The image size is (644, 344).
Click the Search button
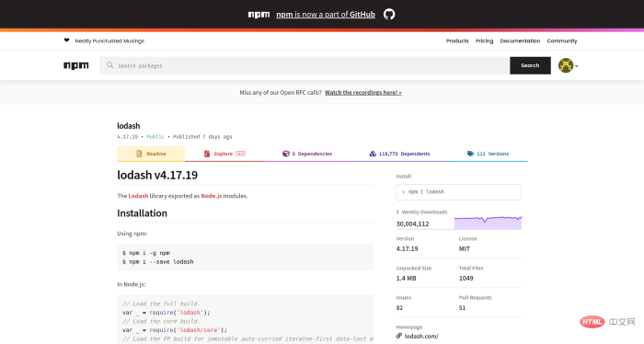pos(530,65)
